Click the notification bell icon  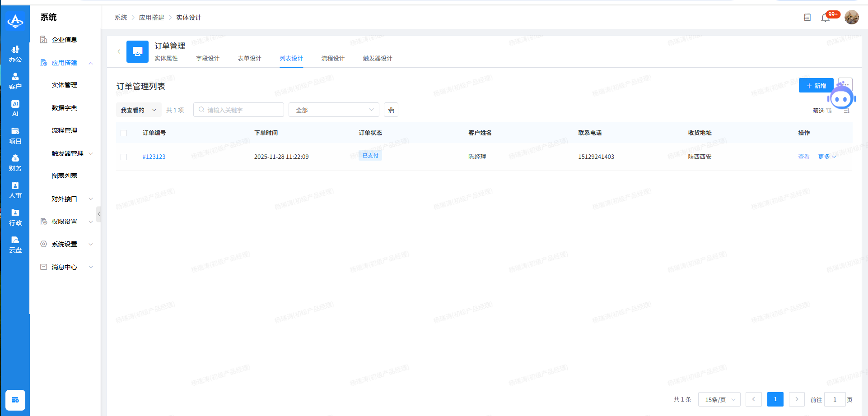point(825,18)
